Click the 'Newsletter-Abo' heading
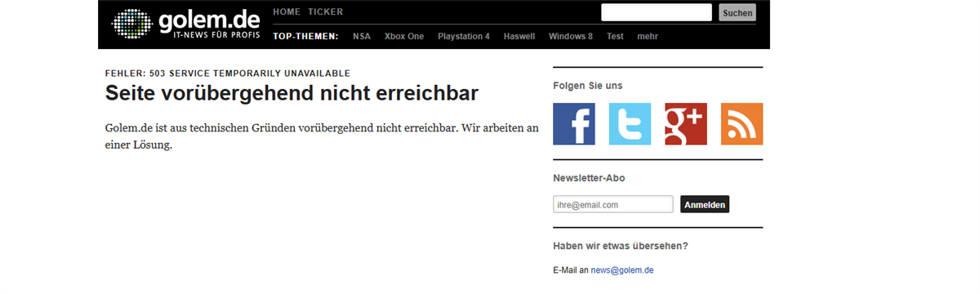 click(x=590, y=178)
